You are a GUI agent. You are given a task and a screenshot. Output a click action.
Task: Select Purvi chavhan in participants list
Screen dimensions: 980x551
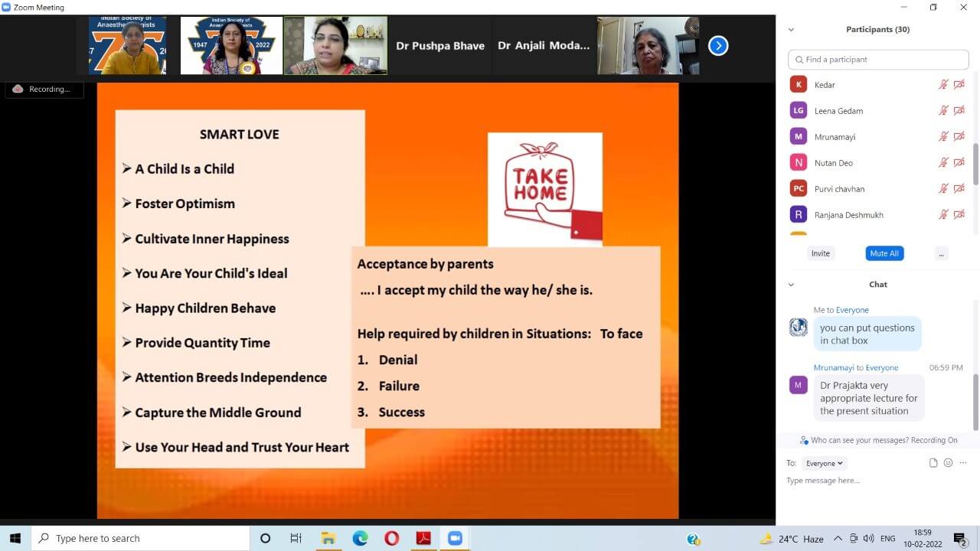coord(840,189)
